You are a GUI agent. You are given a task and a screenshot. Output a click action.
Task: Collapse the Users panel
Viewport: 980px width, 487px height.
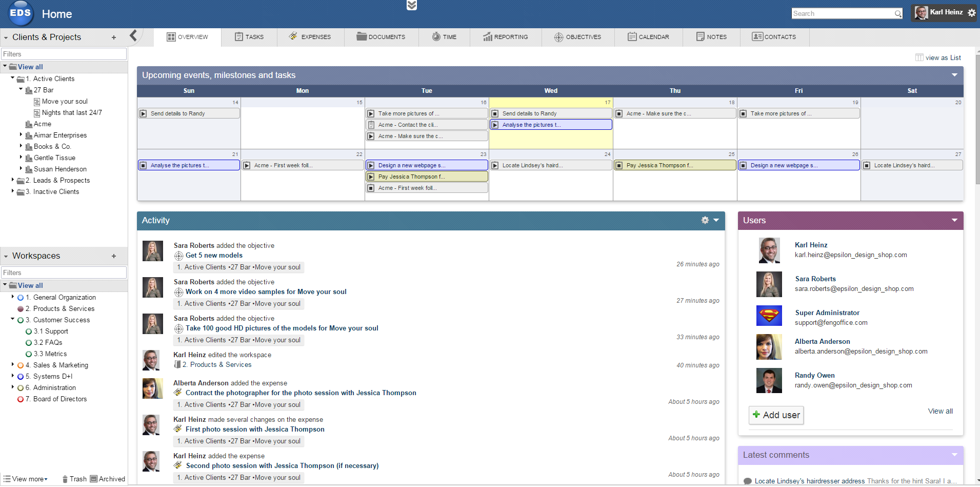tap(954, 220)
